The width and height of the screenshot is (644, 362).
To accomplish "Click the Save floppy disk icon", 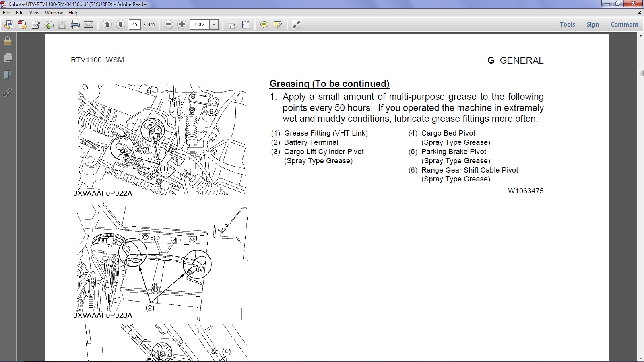I will pyautogui.click(x=62, y=25).
